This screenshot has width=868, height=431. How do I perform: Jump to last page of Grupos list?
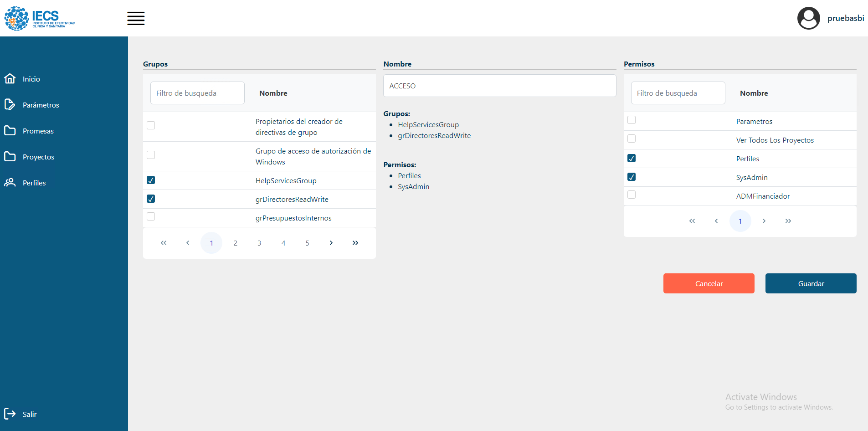[355, 243]
